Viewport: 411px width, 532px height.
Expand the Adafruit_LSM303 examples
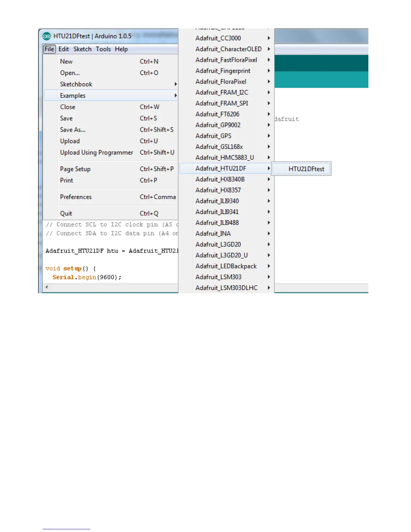(x=227, y=277)
